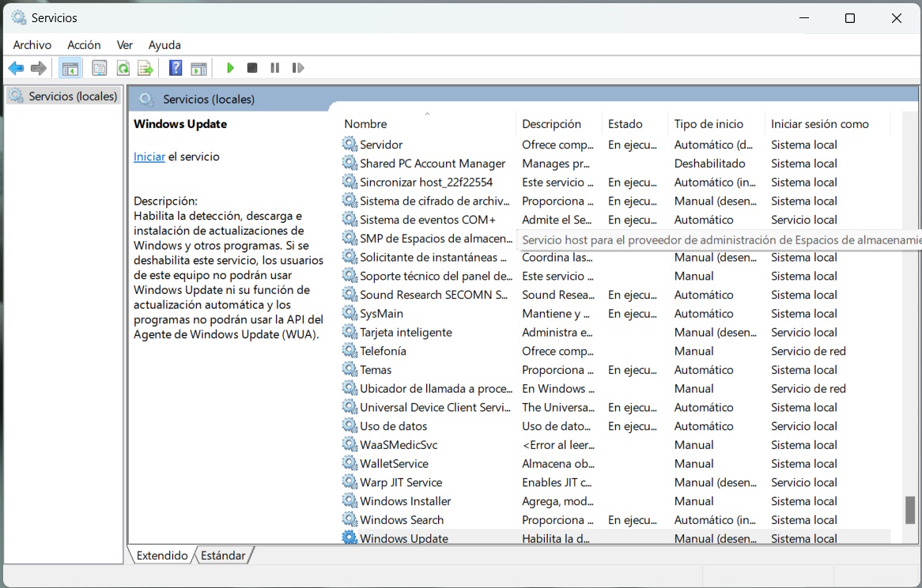Viewport: 922px width, 588px height.
Task: Click gear icon next to Telefonía
Action: click(x=350, y=351)
